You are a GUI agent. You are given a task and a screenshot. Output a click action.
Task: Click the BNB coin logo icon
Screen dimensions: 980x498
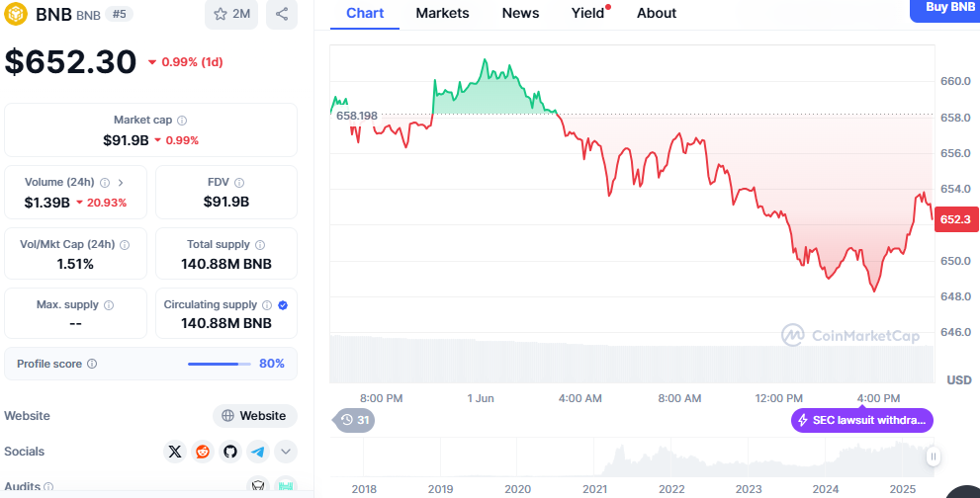(x=16, y=14)
